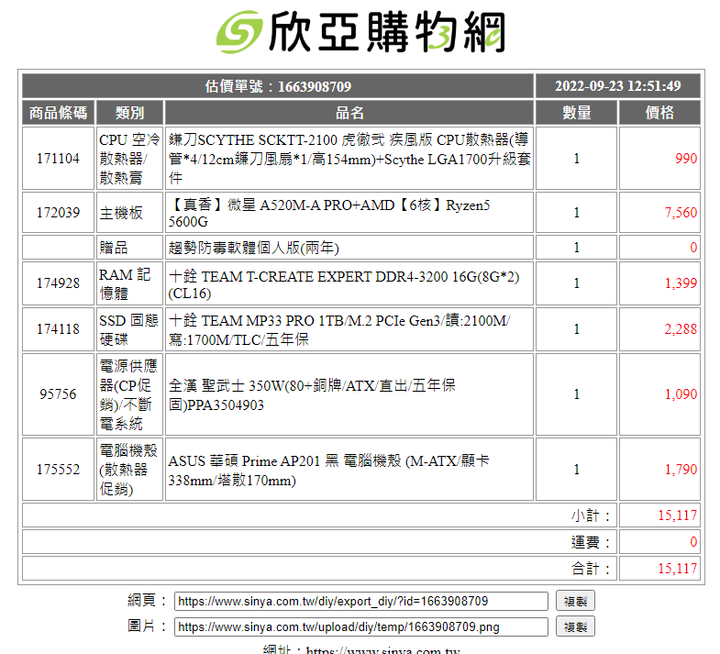This screenshot has width=720, height=654.
Task: Click the 微星 A520M-A PRO+AMD Ryzen5 product name
Action: point(329,213)
